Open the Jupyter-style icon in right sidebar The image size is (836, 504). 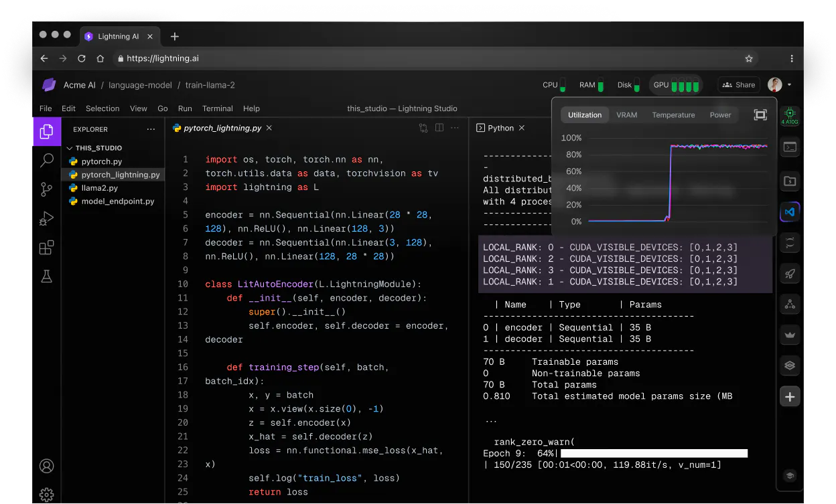[x=790, y=242]
